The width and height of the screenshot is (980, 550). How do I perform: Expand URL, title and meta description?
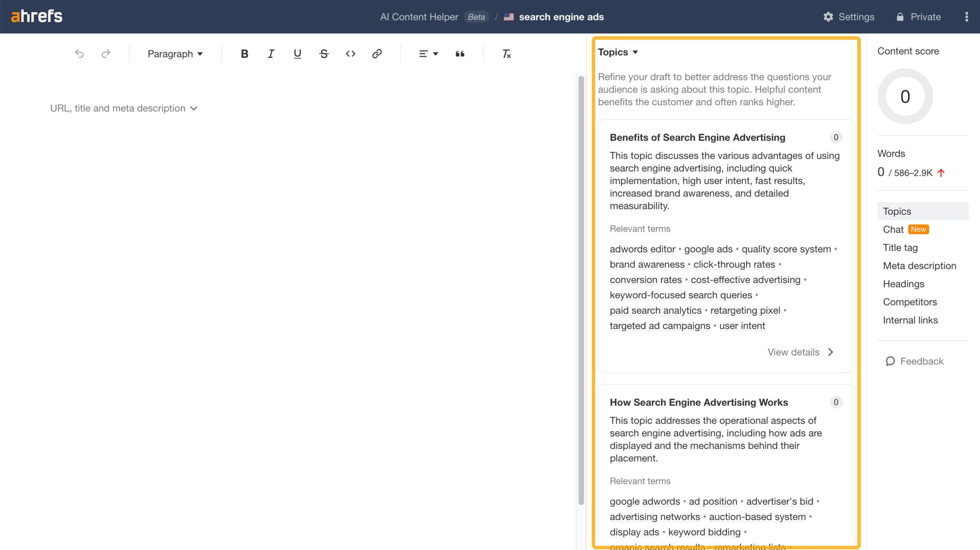click(x=124, y=108)
